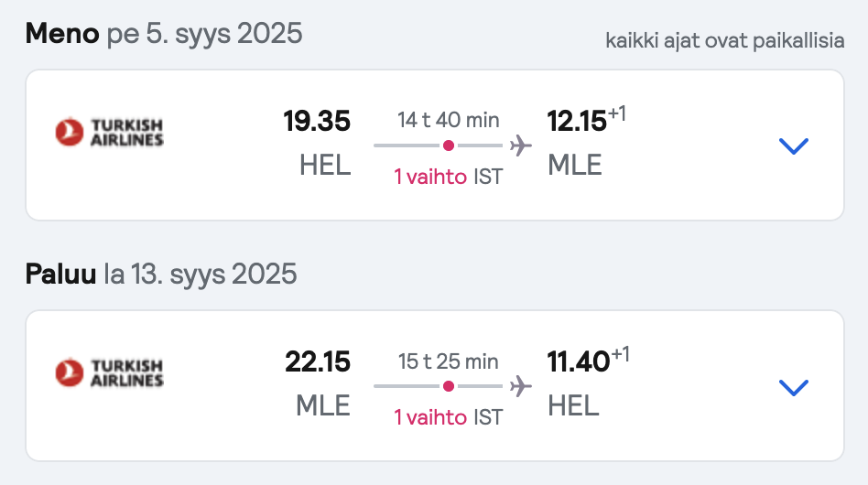Click the 'kaikki ajat ovat paikallisia' note
Image resolution: width=868 pixels, height=485 pixels.
point(725,40)
